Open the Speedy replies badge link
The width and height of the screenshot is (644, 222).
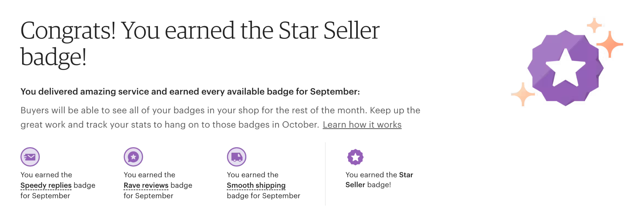(x=46, y=185)
